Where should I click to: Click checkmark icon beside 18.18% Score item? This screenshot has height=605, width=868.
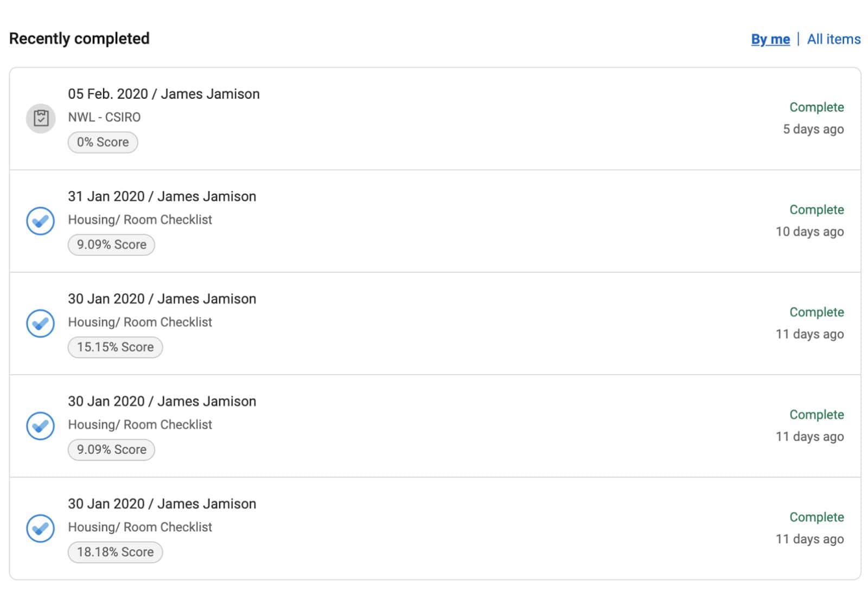[41, 528]
